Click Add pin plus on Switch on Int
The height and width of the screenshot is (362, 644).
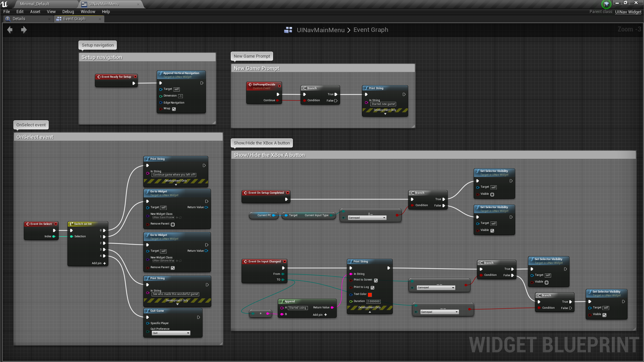point(105,263)
